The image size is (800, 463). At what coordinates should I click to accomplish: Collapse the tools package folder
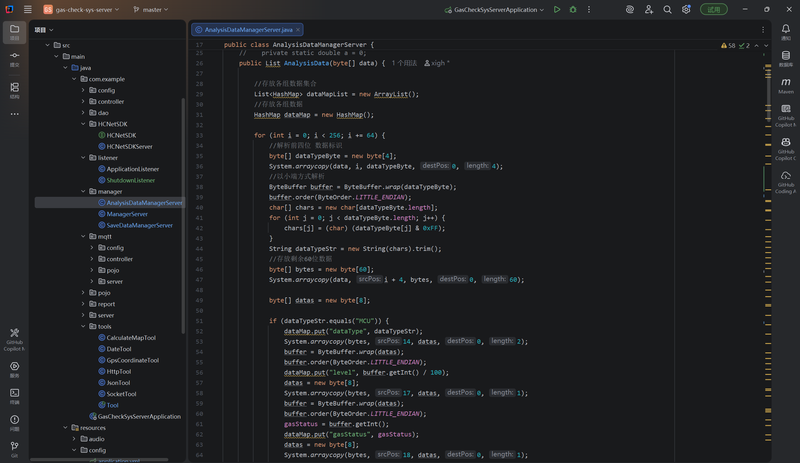(x=83, y=326)
